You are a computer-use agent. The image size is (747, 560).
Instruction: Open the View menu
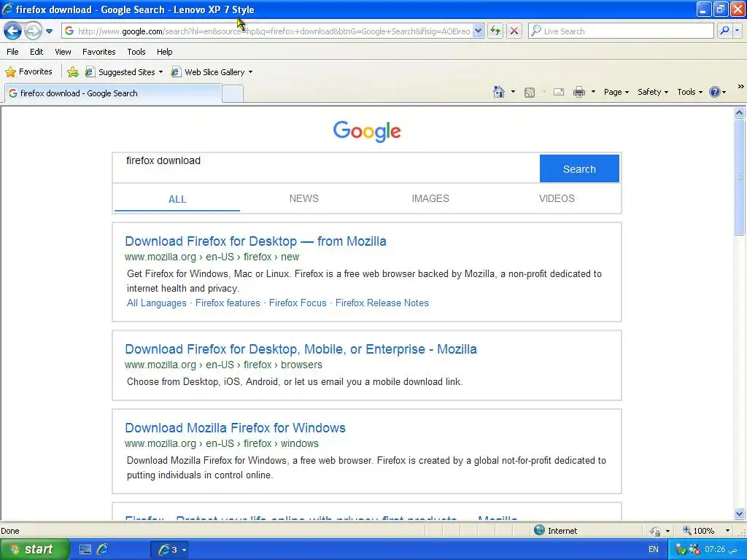coord(63,52)
